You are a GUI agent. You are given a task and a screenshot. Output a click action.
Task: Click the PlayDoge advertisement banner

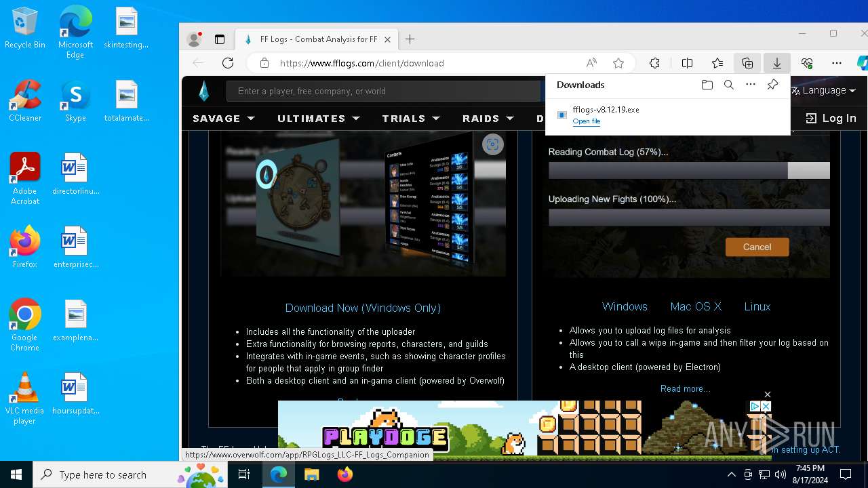pos(524,428)
